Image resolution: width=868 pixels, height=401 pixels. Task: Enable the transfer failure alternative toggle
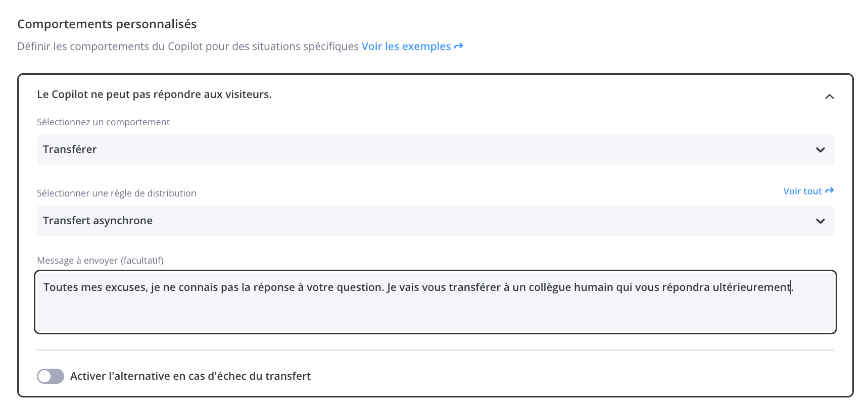pyautogui.click(x=51, y=376)
